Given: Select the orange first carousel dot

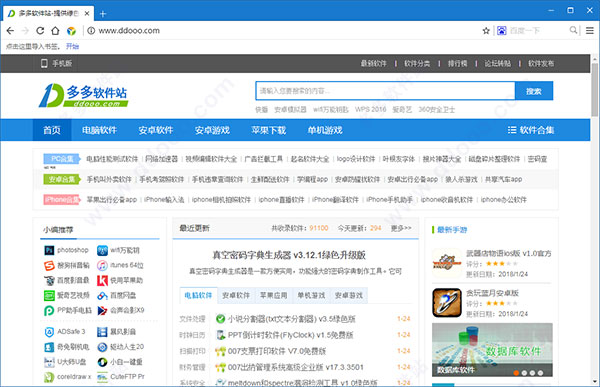Looking at the screenshot, I should click(516, 372).
